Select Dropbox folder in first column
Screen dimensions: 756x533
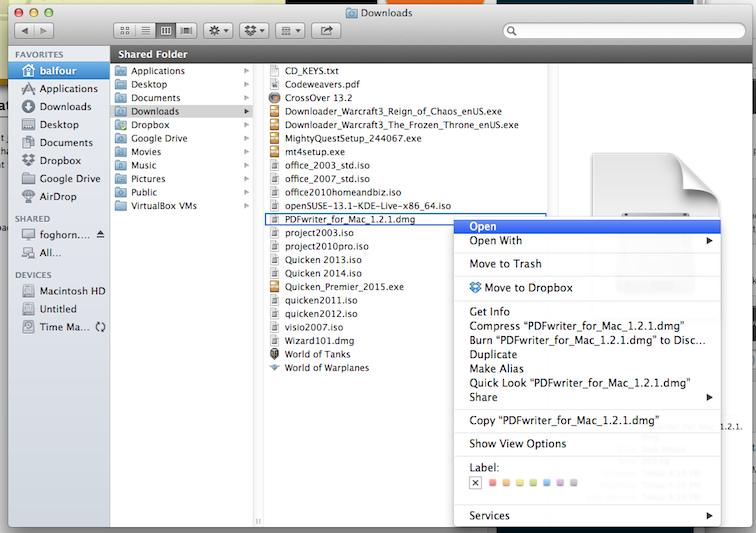tap(182, 125)
